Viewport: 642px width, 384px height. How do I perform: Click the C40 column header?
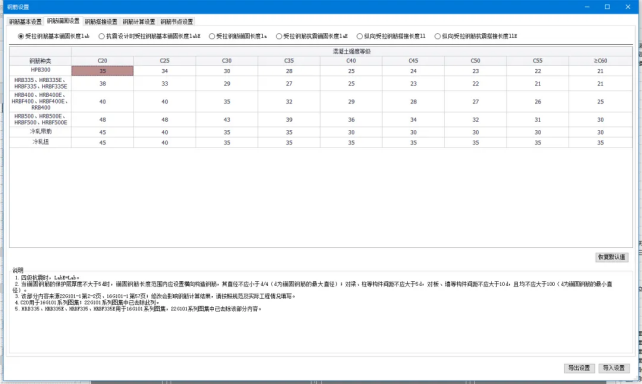(x=351, y=61)
